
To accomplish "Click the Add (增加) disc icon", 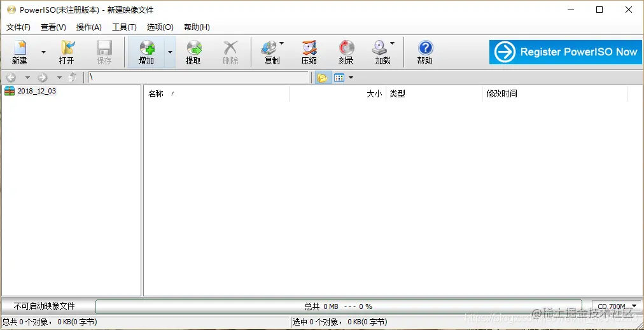I will [146, 48].
